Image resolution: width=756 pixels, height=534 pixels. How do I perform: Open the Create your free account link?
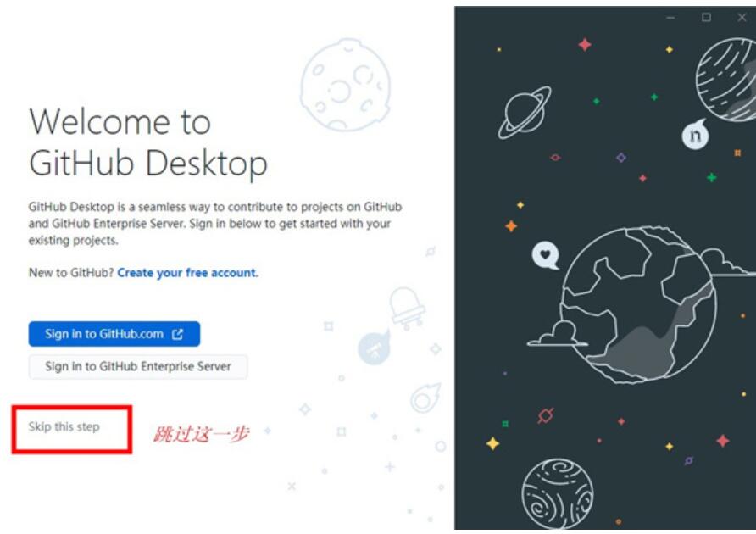coord(187,273)
